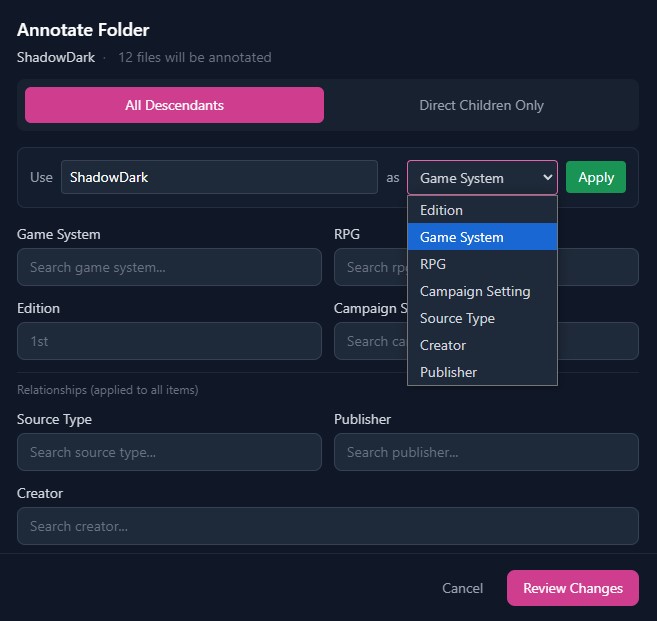Select RPG in the dropdown list

pyautogui.click(x=433, y=264)
